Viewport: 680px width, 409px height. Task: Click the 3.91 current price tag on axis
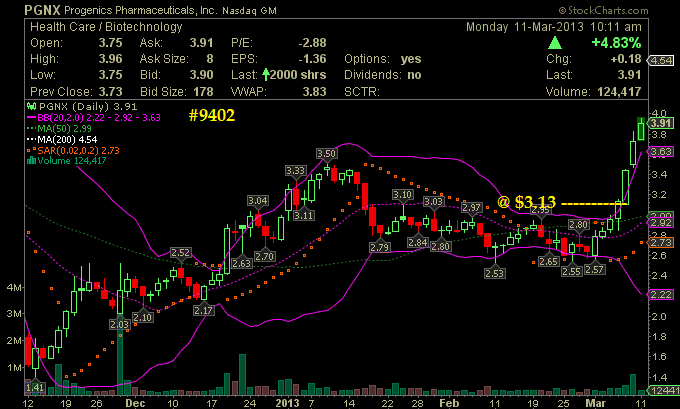(658, 123)
